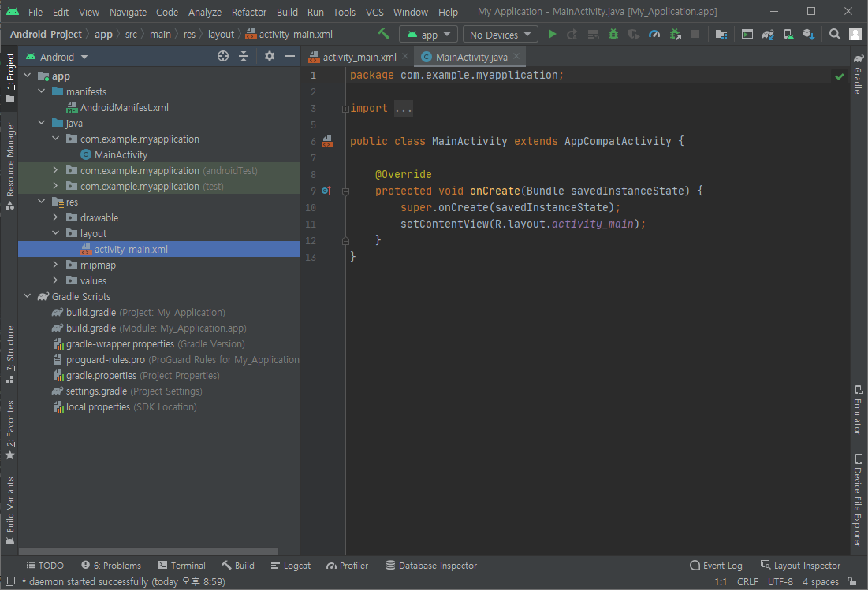868x590 pixels.
Task: Open Project Structure folder icon
Action: (x=721, y=35)
